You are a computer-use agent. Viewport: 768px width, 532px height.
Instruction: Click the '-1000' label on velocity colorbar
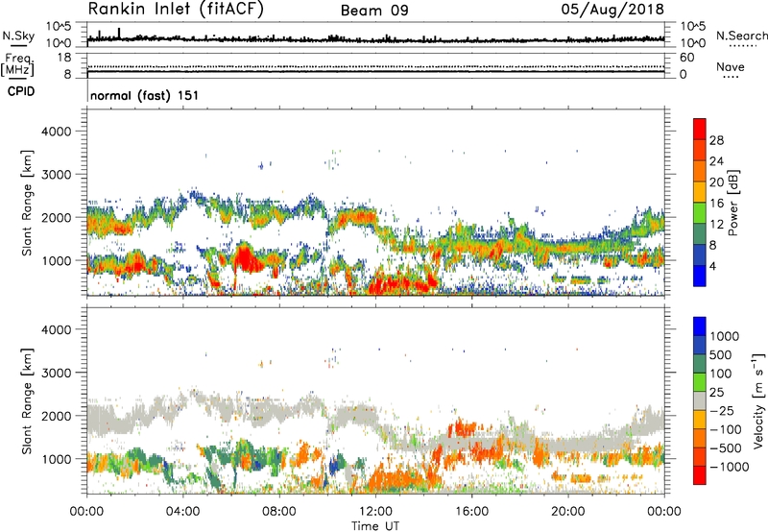click(x=729, y=467)
